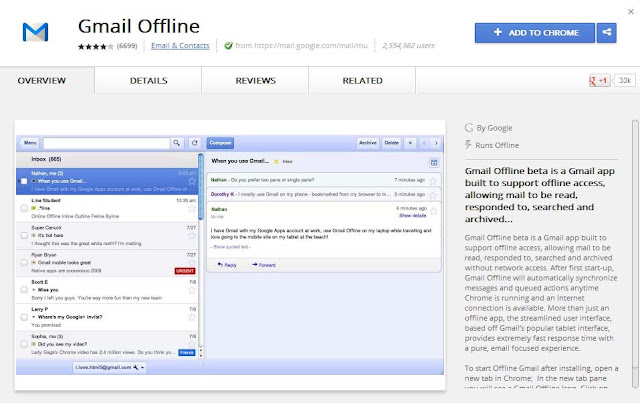
Task: Click the Gmail Offline app logo
Action: 36,32
